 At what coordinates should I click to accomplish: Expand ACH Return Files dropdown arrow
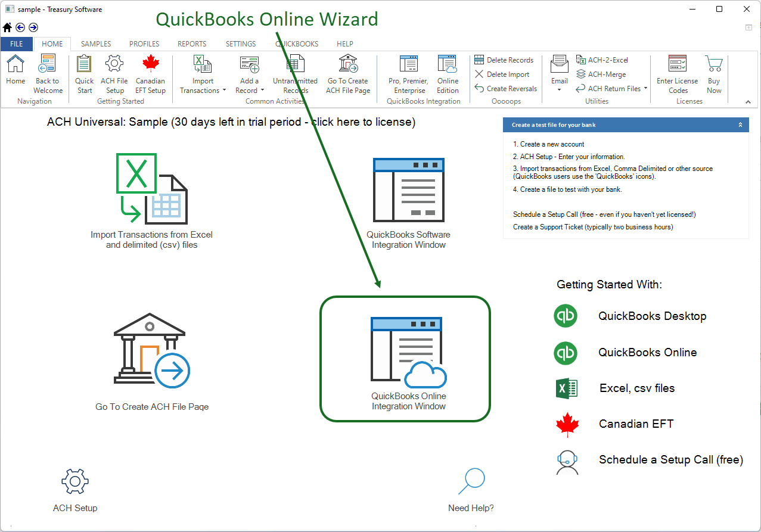click(646, 89)
